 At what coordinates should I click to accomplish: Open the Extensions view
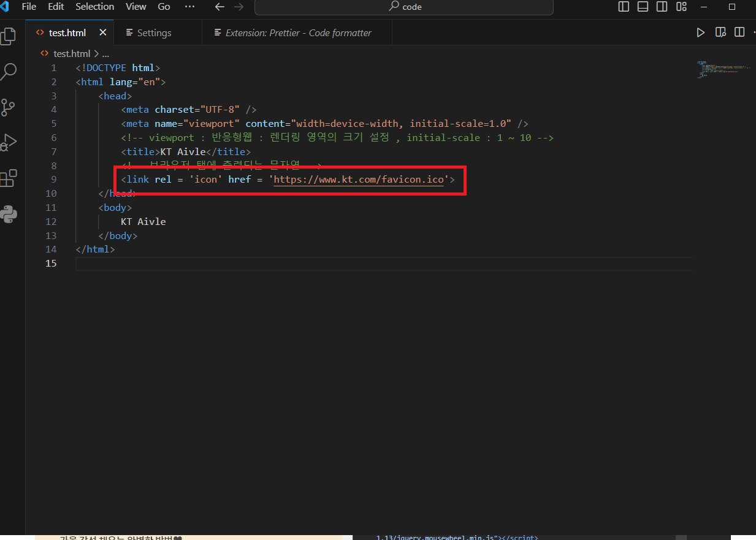pyautogui.click(x=8, y=178)
